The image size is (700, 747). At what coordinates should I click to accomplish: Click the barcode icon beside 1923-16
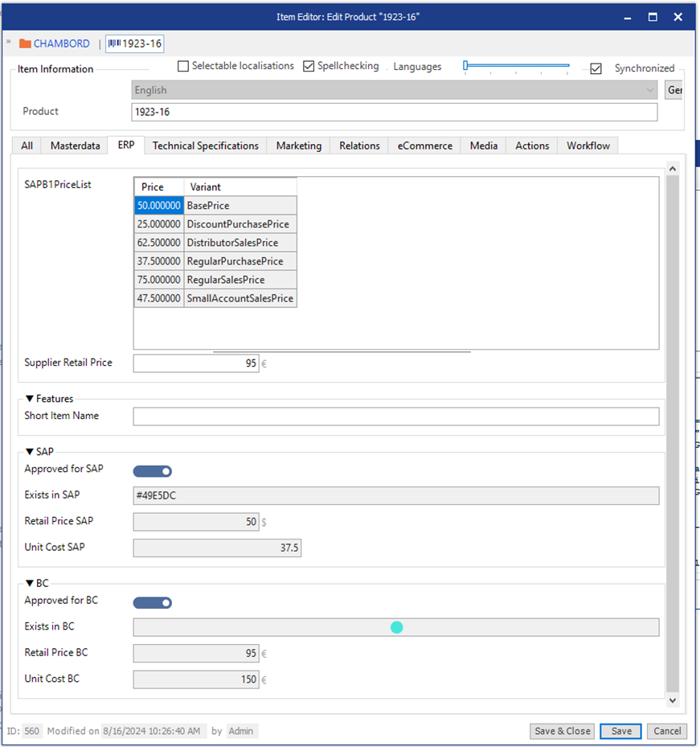tap(114, 44)
